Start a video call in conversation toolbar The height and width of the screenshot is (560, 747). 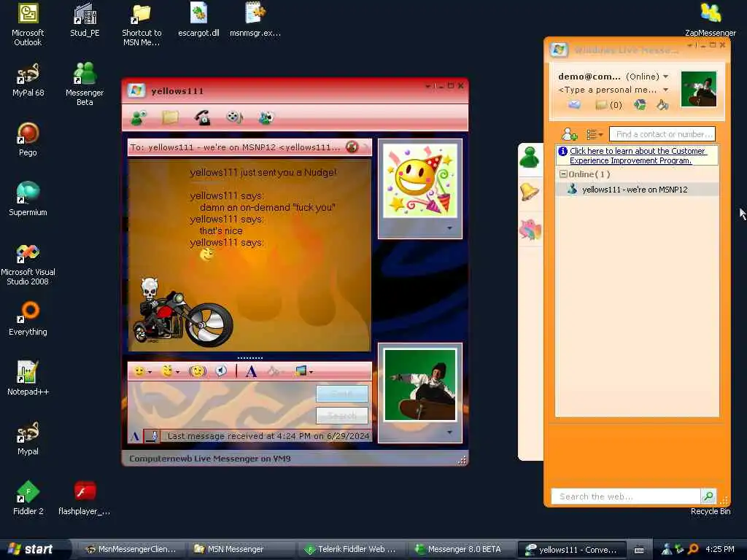point(234,117)
